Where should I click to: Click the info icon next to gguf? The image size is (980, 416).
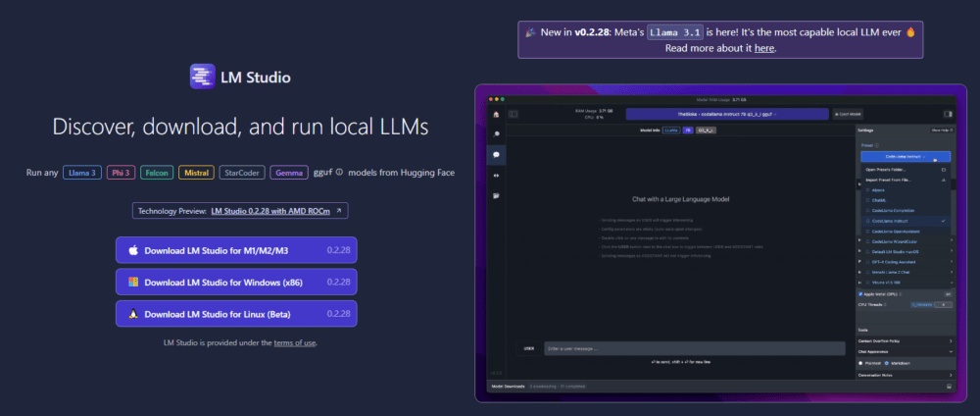[x=339, y=172]
